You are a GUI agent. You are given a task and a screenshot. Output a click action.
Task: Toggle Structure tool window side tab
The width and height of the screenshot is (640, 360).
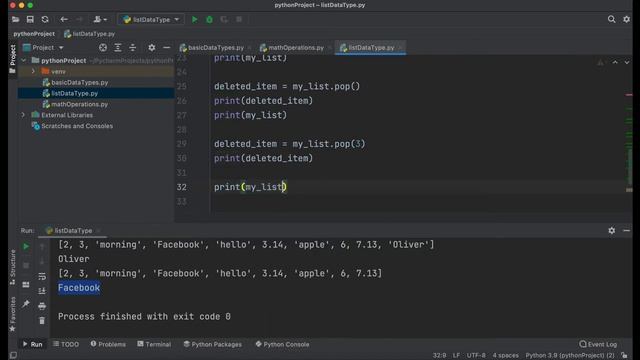click(x=13, y=267)
